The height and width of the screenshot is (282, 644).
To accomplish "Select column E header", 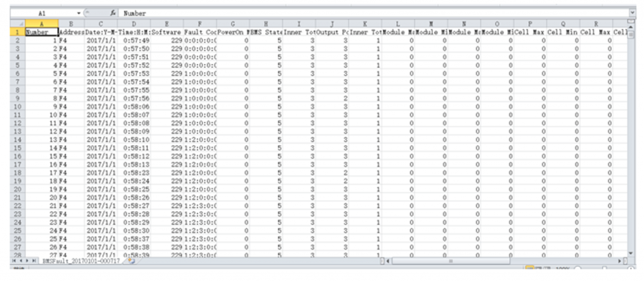I will (167, 24).
